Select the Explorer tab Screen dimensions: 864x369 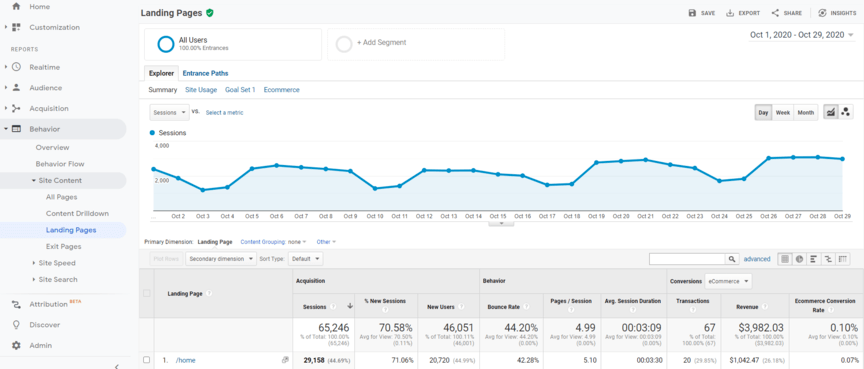(x=161, y=73)
